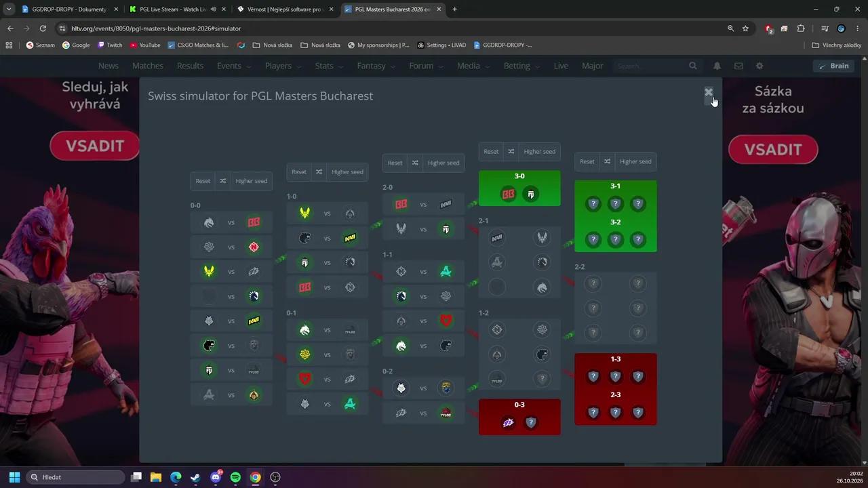This screenshot has height=488, width=868.
Task: Mute the PGL Live Stream tab audio
Action: (213, 9)
